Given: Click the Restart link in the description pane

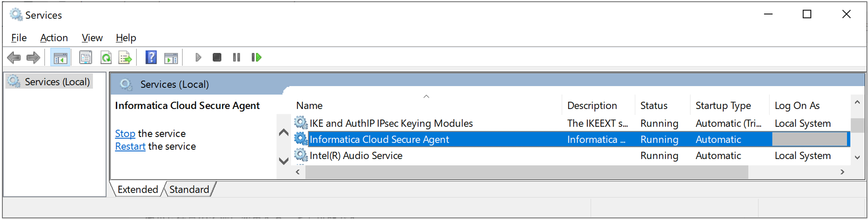Looking at the screenshot, I should tap(130, 146).
